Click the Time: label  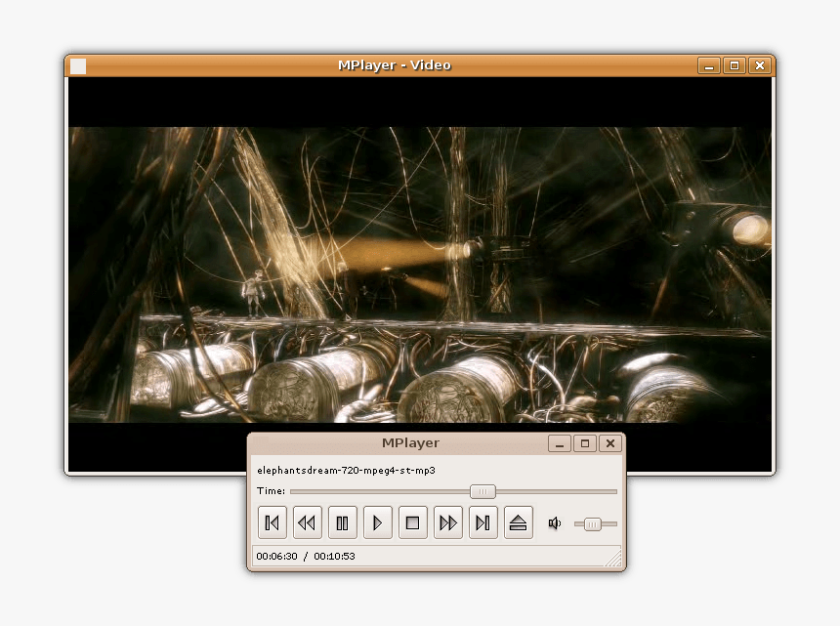click(x=272, y=491)
